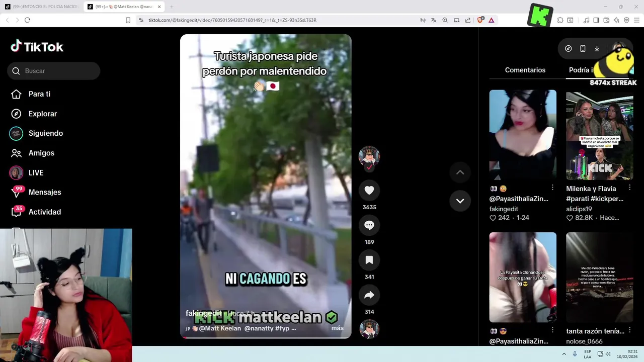This screenshot has height=362, width=644.
Task: Open options for Milenka y Flavia video
Action: [629, 188]
